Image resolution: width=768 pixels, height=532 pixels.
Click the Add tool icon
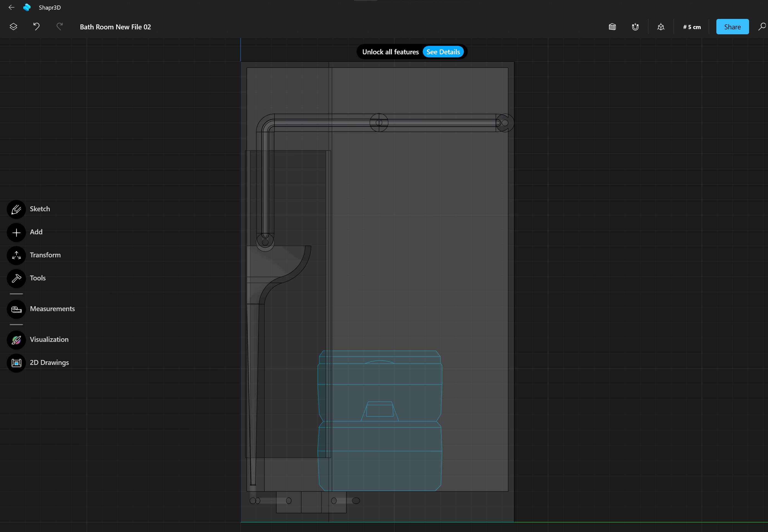click(16, 232)
